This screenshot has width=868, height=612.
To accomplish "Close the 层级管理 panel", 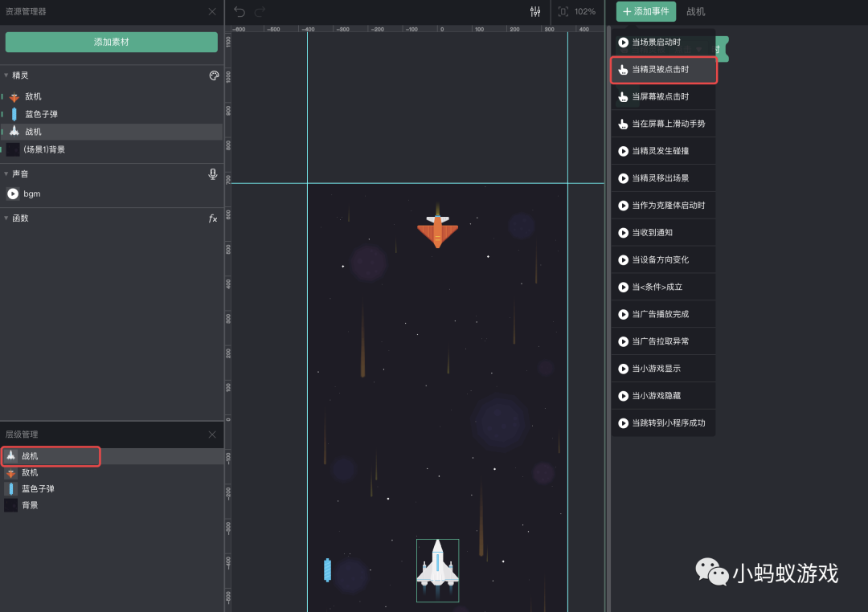I will click(212, 435).
